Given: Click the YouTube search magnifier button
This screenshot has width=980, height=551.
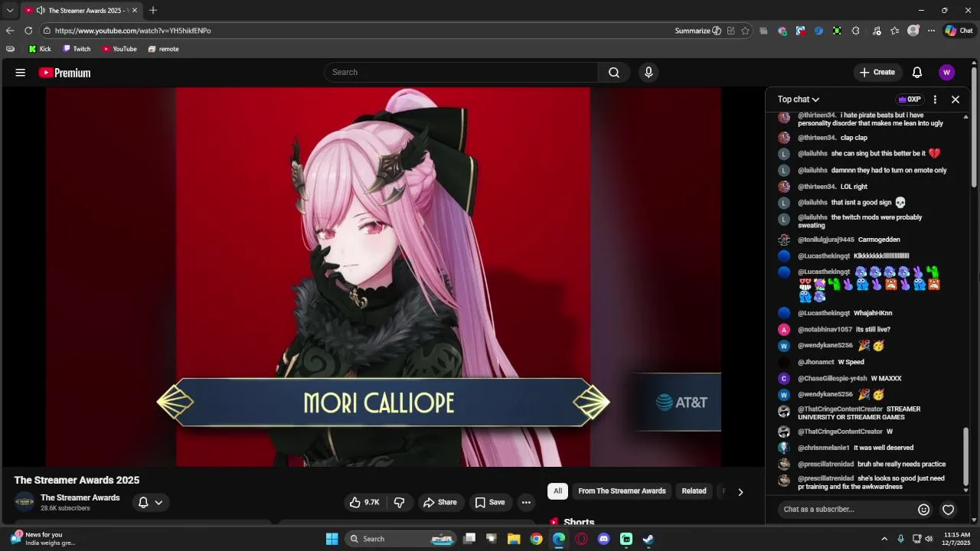Looking at the screenshot, I should pos(614,72).
